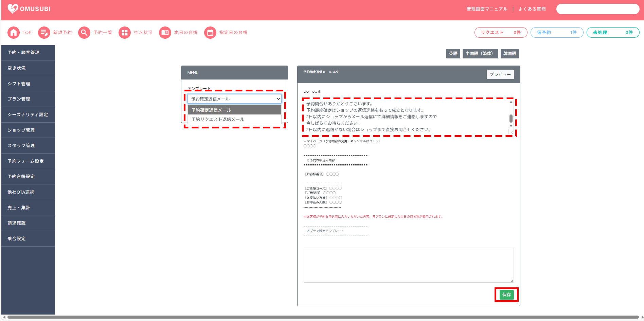
Task: Open the 管理画面マニュアル link
Action: click(x=487, y=9)
